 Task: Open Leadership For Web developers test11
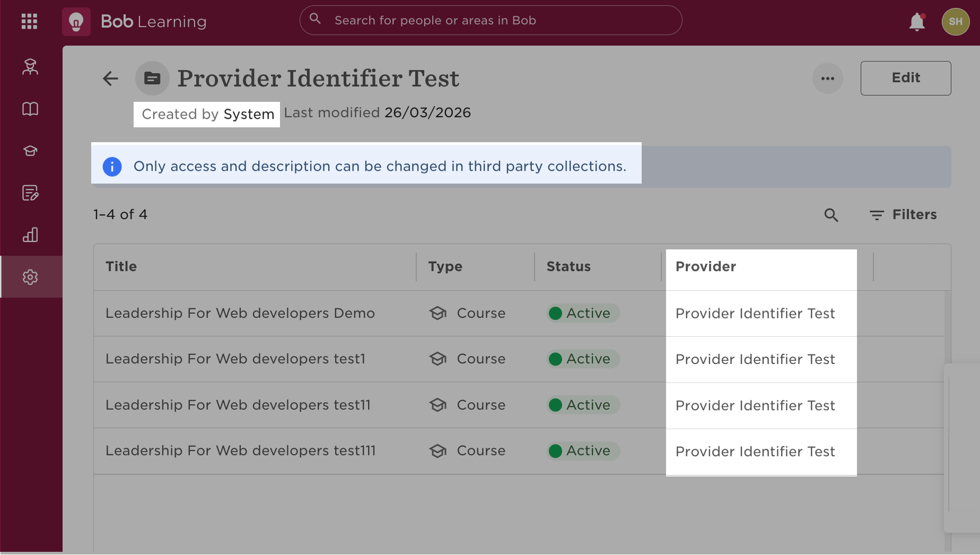coord(238,405)
